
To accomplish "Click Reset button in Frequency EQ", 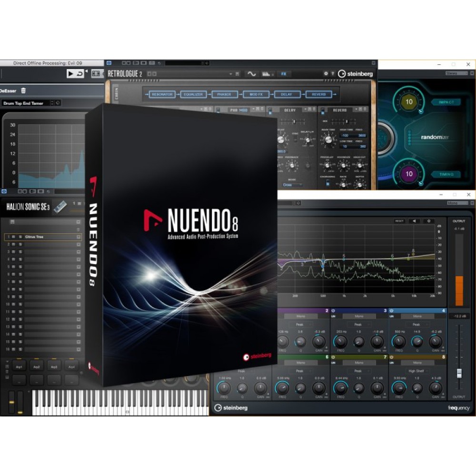I will pyautogui.click(x=399, y=221).
